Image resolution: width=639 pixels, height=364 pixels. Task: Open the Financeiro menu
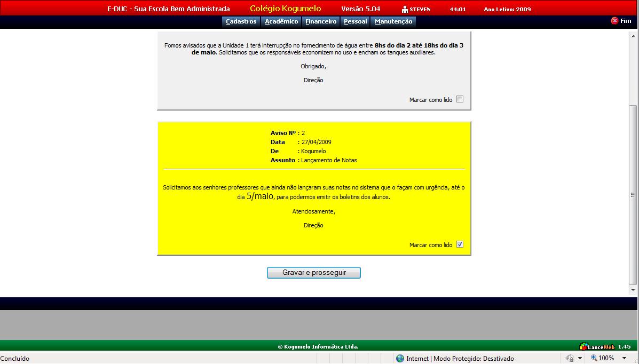321,21
